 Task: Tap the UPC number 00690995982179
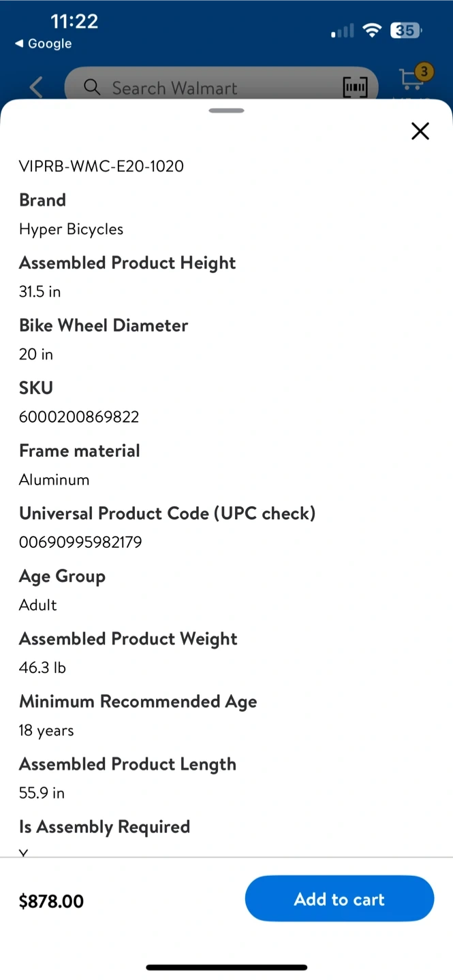[x=80, y=542]
